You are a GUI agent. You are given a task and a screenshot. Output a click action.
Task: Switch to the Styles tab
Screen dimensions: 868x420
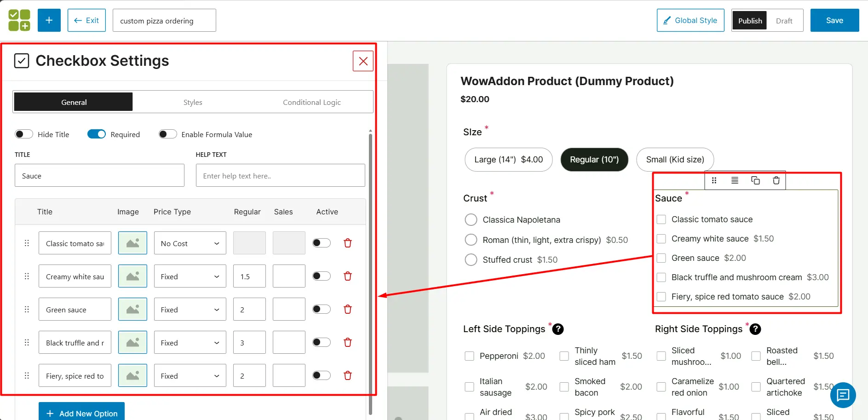[192, 102]
